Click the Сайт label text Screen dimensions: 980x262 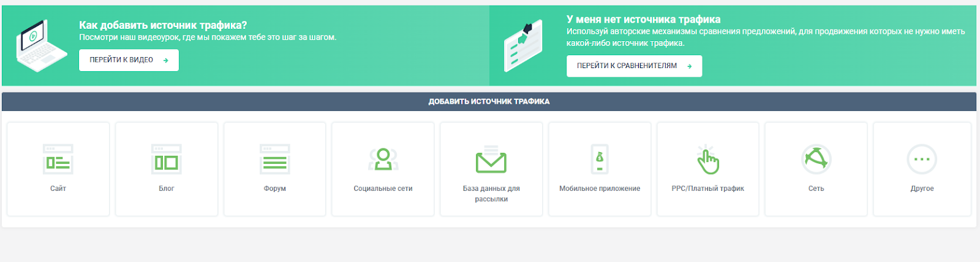click(x=58, y=188)
